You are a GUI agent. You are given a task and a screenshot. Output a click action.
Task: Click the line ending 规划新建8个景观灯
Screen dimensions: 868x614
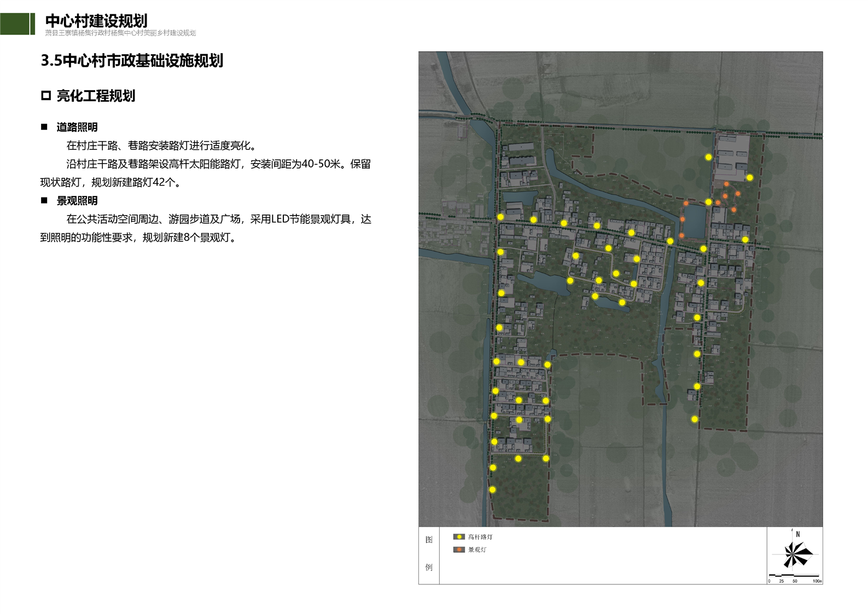click(x=138, y=238)
